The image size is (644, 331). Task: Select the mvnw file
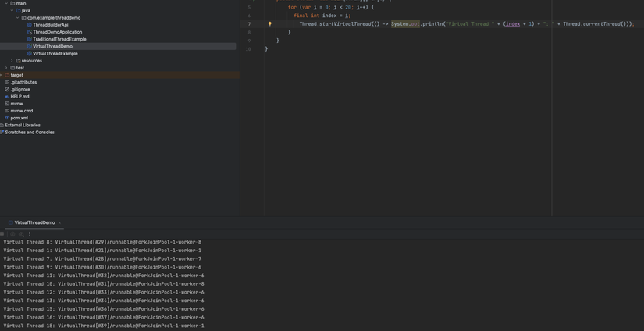(x=17, y=104)
